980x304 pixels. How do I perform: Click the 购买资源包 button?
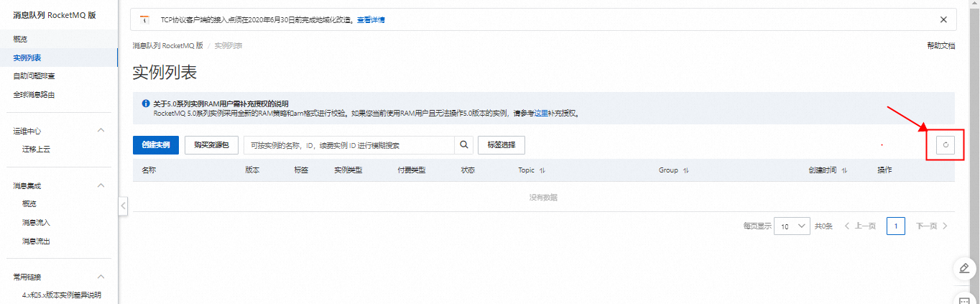211,145
